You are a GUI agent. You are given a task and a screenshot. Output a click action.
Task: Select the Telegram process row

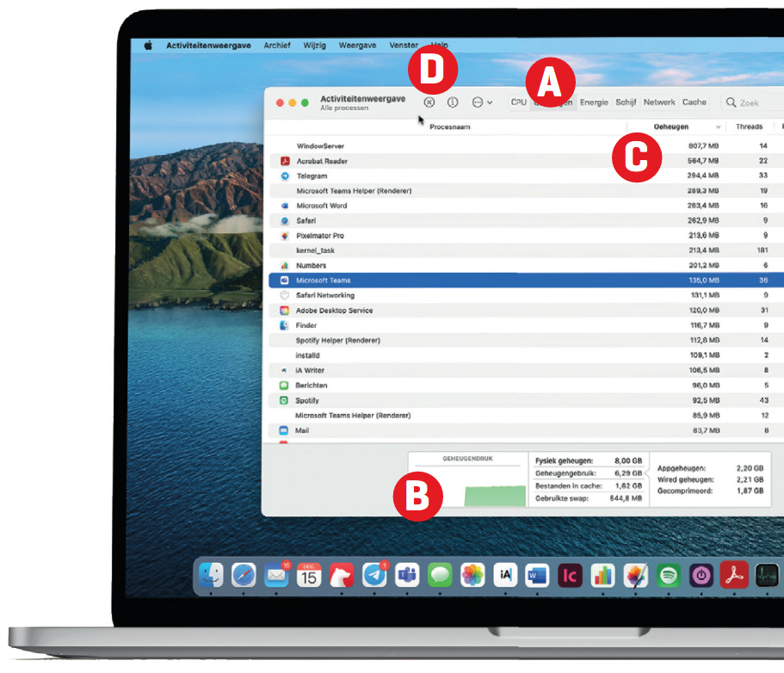pyautogui.click(x=526, y=176)
